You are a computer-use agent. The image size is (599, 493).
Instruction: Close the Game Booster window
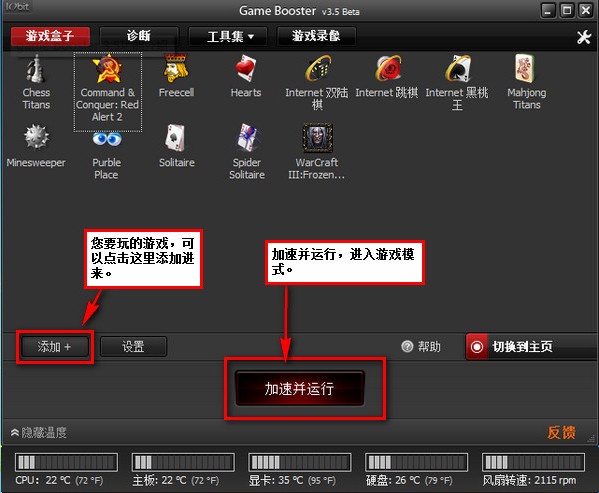[586, 10]
